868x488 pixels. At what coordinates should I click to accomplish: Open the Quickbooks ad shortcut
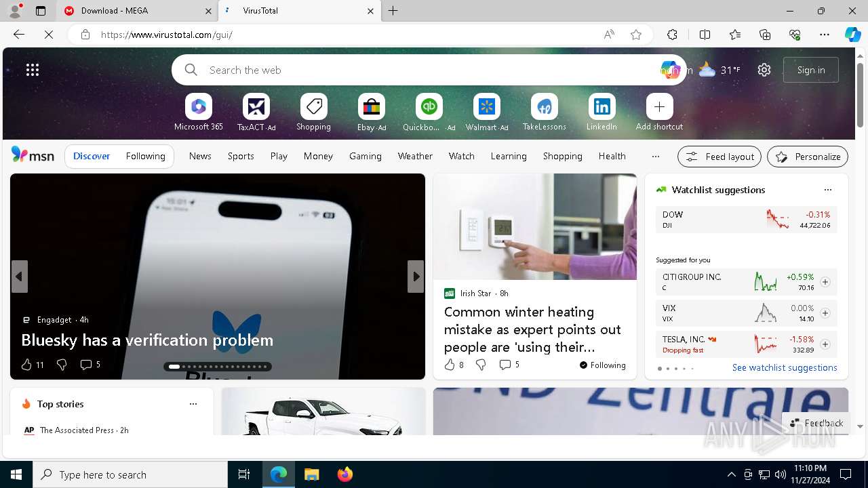click(429, 113)
